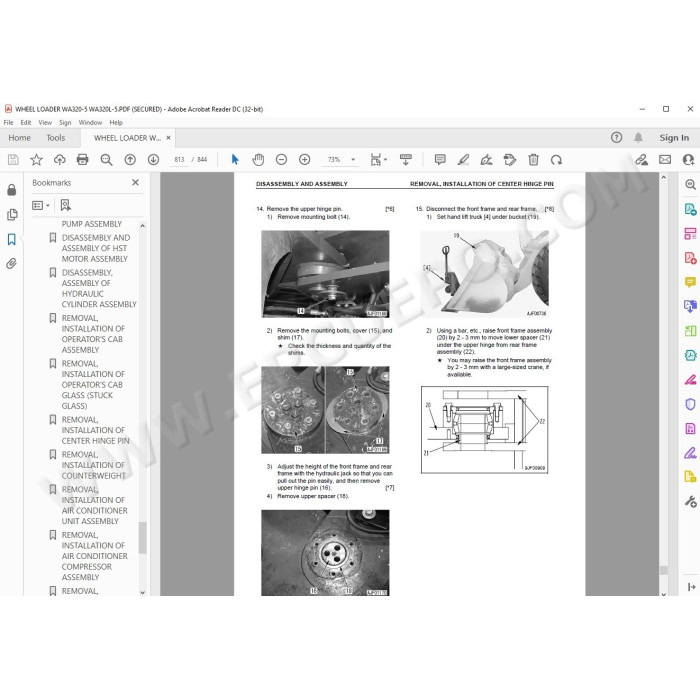
Task: Open the Help question mark
Action: tap(616, 138)
